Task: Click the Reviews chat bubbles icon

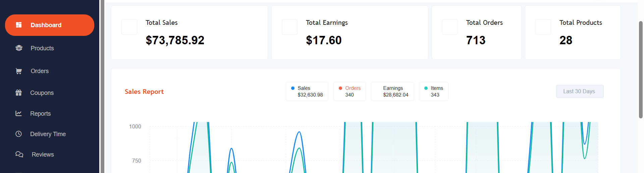Action: [19, 154]
